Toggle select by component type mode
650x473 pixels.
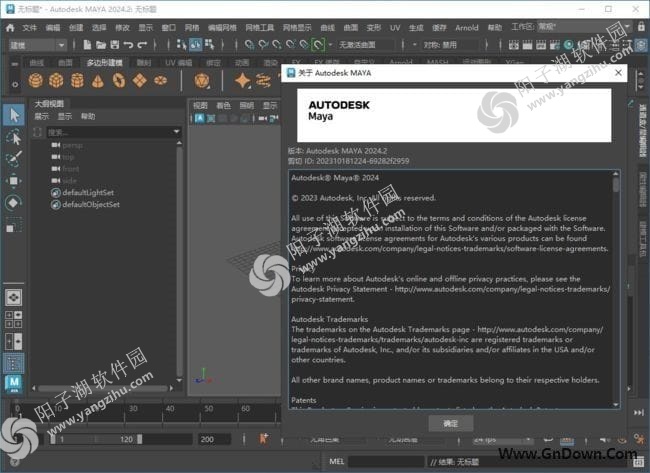209,44
